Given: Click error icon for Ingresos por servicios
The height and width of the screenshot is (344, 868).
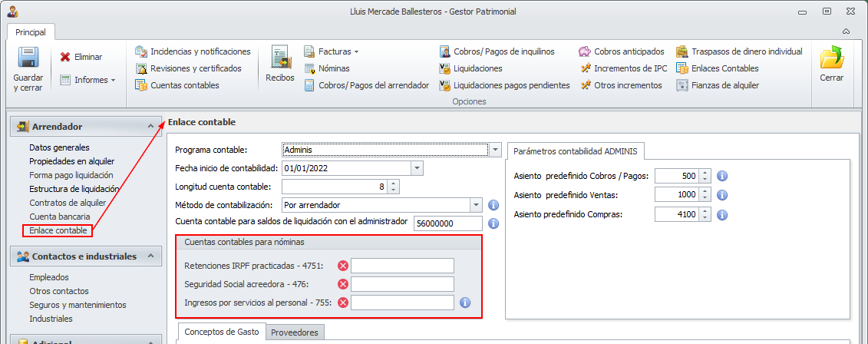Looking at the screenshot, I should (x=342, y=303).
